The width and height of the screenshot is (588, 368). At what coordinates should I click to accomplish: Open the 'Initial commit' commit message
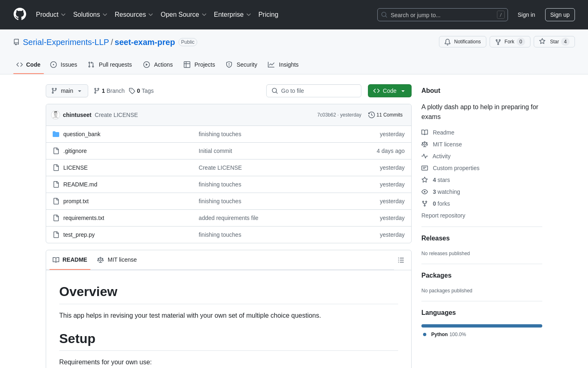(215, 151)
